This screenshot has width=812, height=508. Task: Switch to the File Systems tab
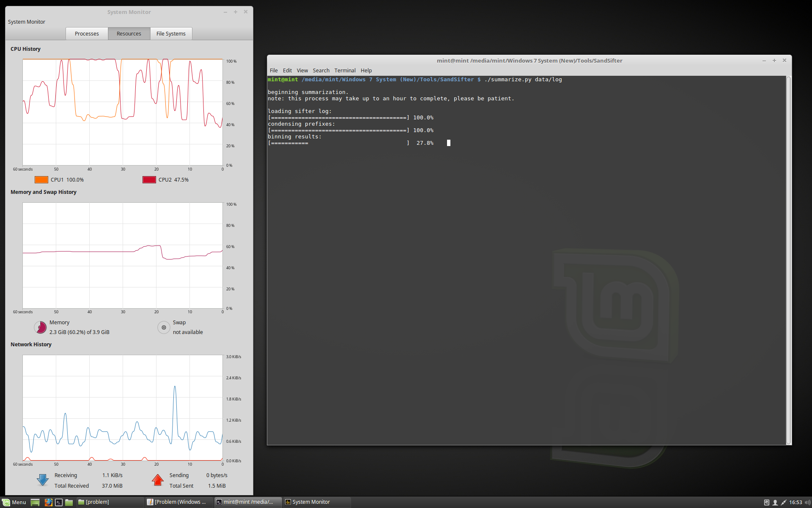[x=171, y=33]
